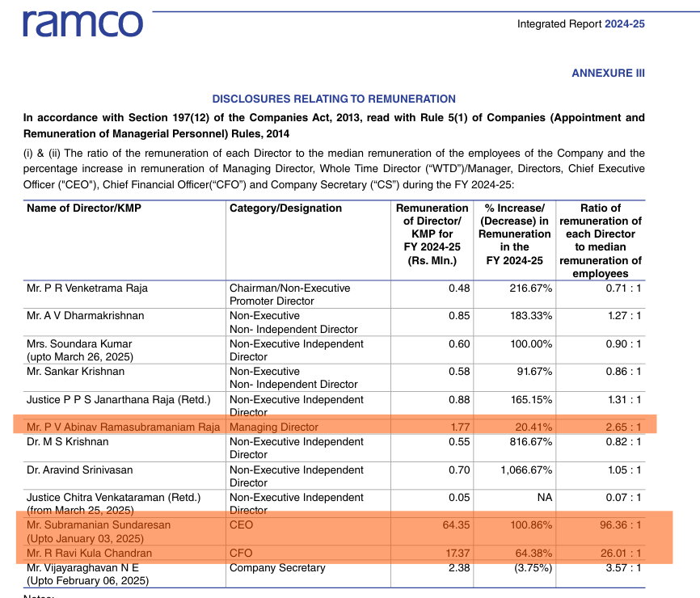Select 'Justice P P S Janarthana Raja (Retd.)'
The image size is (700, 598).
(x=118, y=400)
